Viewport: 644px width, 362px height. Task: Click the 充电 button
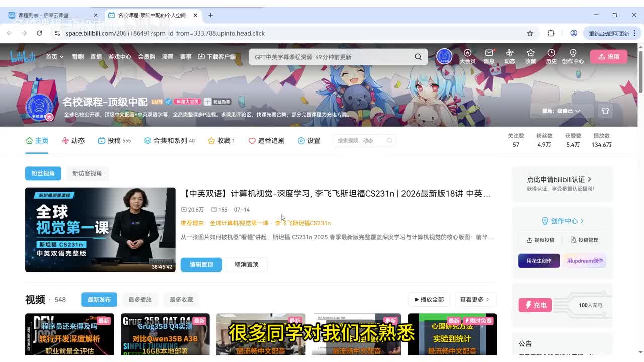pos(535,305)
